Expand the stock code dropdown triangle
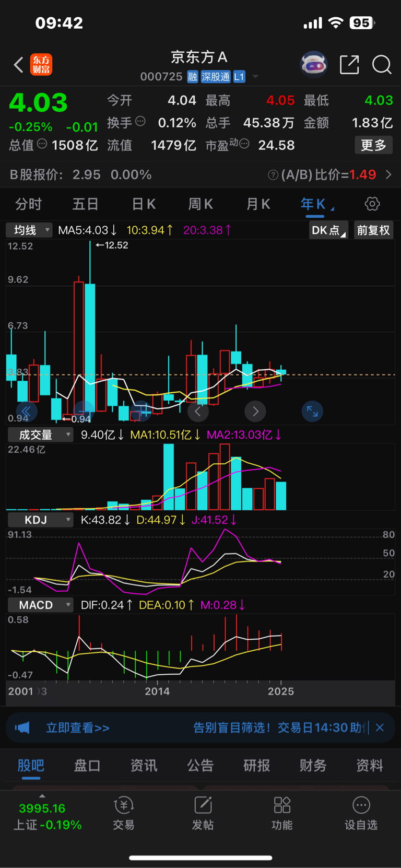401x868 pixels. point(255,77)
